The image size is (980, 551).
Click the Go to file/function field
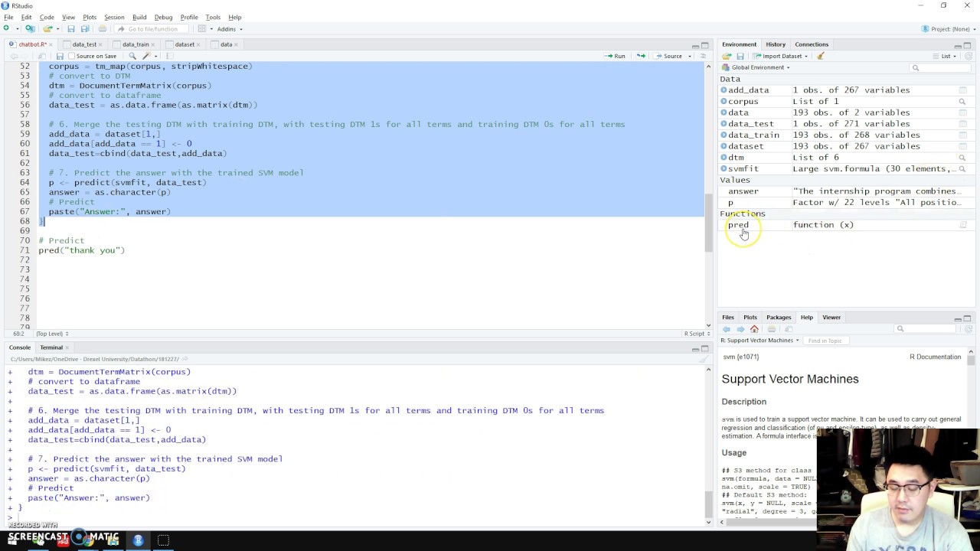pyautogui.click(x=152, y=29)
